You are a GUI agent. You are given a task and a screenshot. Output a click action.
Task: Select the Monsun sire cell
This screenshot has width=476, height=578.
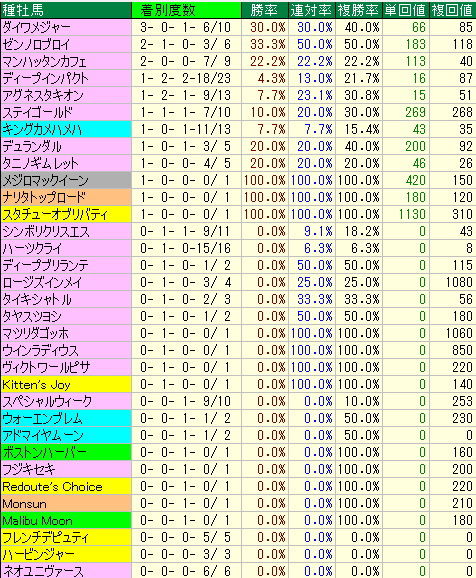click(66, 503)
